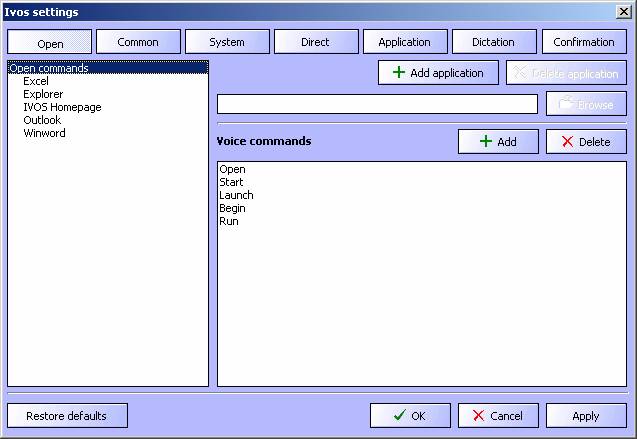Click the Delete application button
This screenshot has height=439, width=637.
(x=566, y=73)
